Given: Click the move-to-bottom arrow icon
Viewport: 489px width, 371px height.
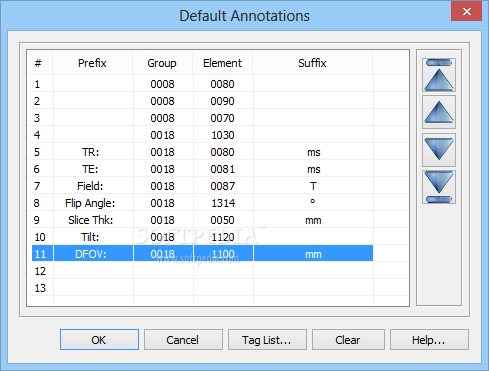Looking at the screenshot, I should pyautogui.click(x=439, y=187).
